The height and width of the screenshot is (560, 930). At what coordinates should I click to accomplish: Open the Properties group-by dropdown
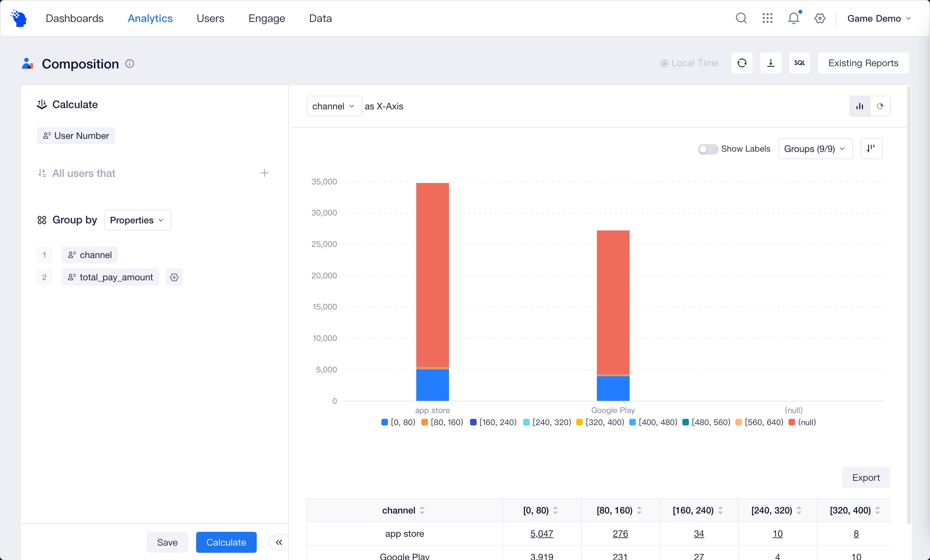click(137, 220)
